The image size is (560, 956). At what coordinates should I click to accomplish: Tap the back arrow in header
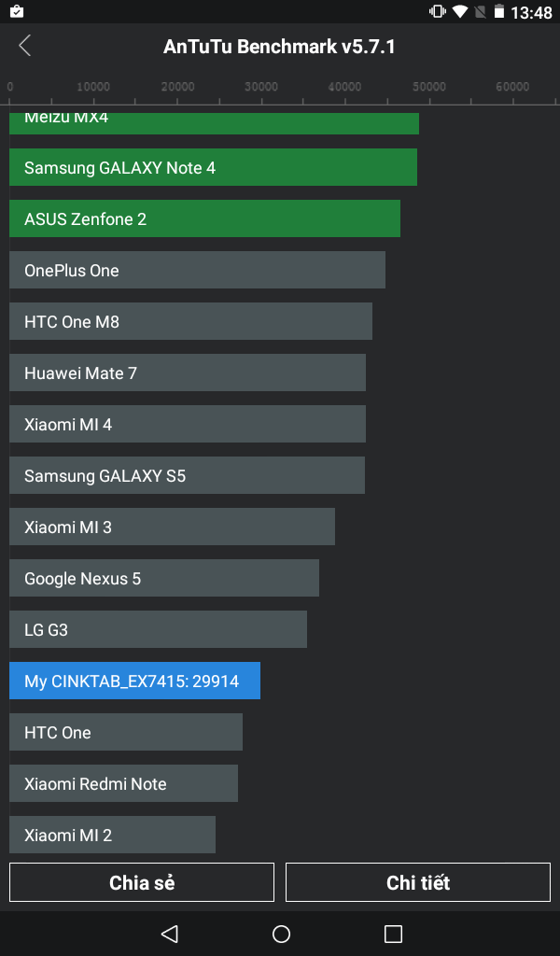[25, 46]
